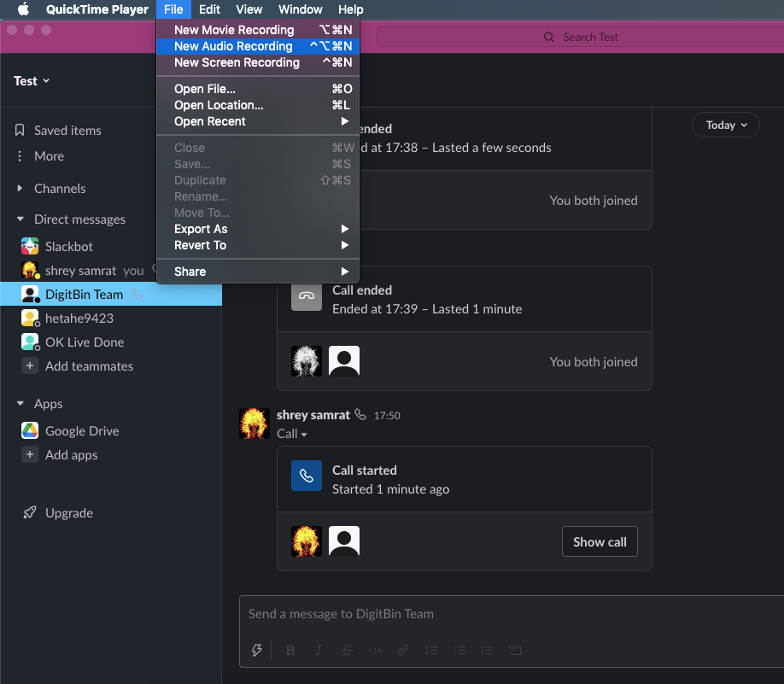Click Add teammates label
Image resolution: width=784 pixels, height=684 pixels.
tap(89, 366)
